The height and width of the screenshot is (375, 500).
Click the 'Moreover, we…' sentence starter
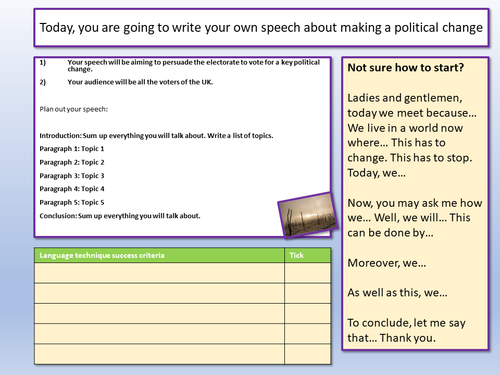pyautogui.click(x=387, y=263)
